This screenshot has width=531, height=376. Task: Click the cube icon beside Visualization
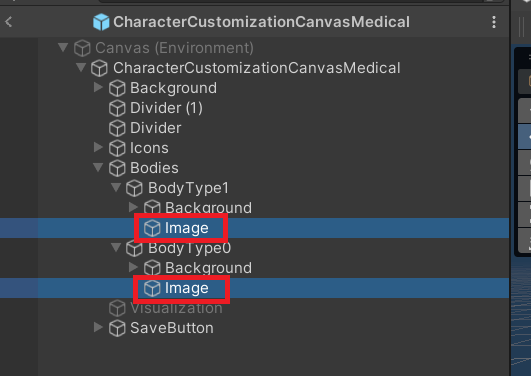coord(117,308)
